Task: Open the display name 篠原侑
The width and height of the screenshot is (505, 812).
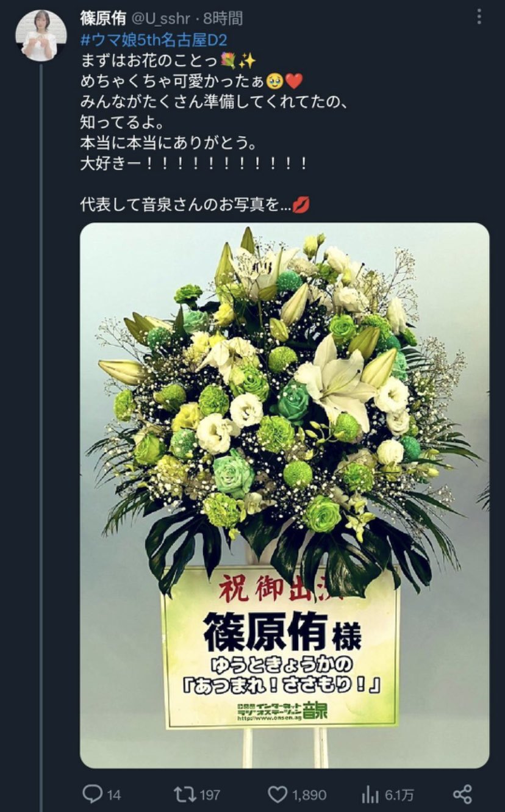Action: click(101, 18)
